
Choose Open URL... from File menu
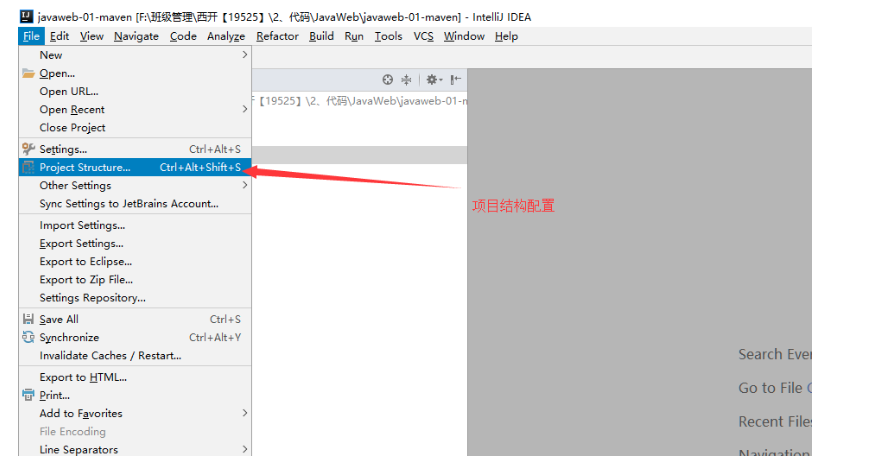[135, 91]
